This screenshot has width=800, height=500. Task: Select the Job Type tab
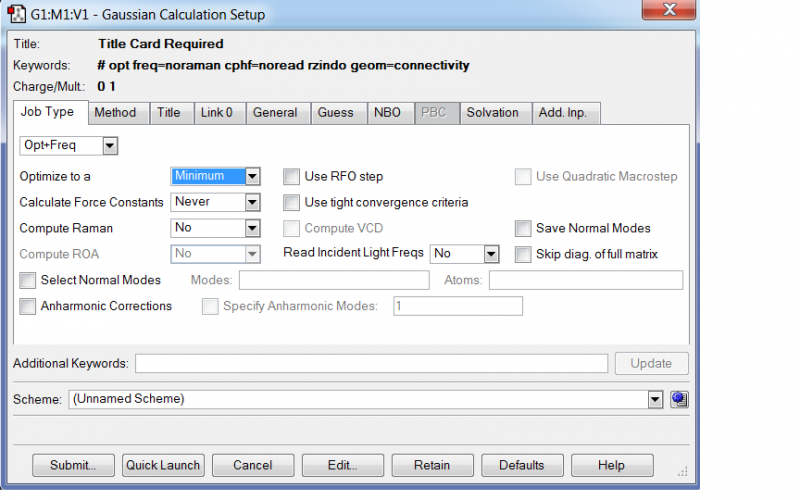pos(50,112)
